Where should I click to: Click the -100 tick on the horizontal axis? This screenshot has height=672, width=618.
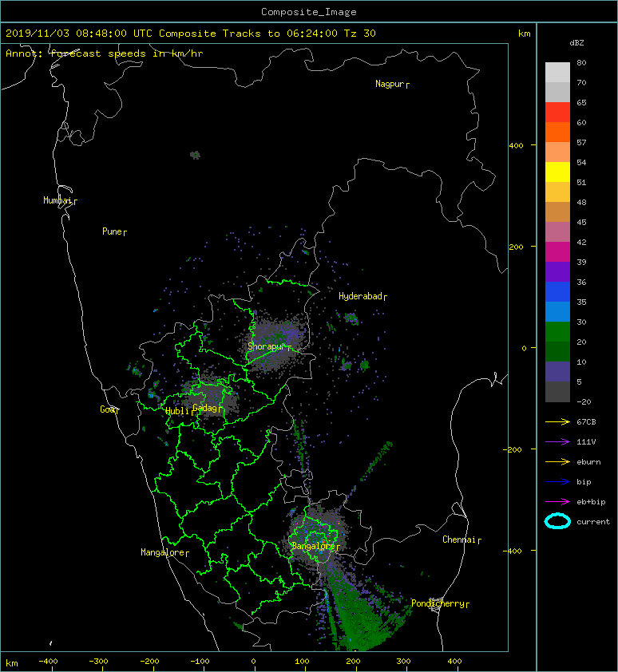(200, 662)
